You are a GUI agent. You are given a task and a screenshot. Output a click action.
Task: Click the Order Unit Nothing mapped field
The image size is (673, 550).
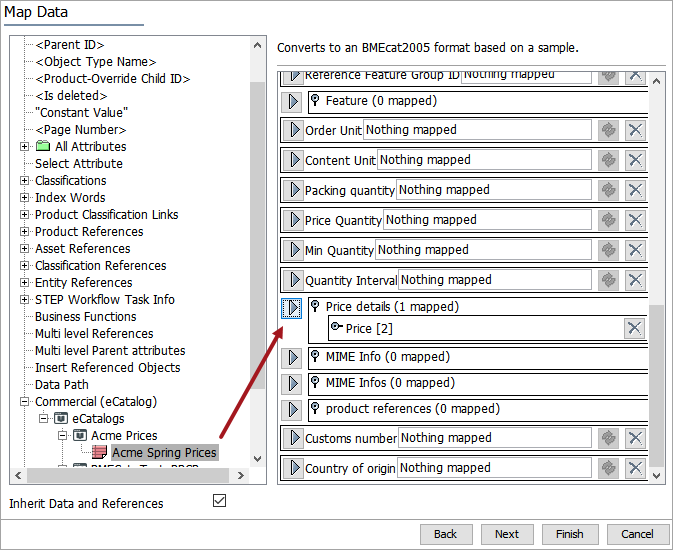[x=477, y=130]
